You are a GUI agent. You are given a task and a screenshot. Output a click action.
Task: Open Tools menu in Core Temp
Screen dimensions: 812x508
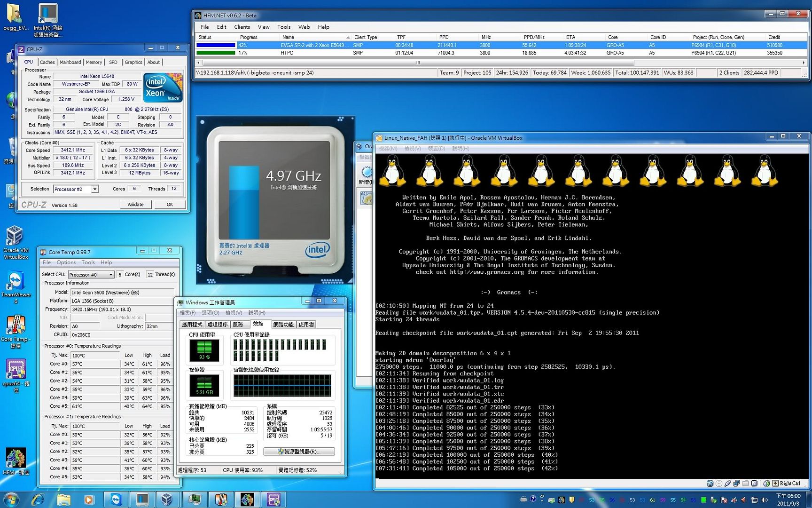(x=88, y=262)
